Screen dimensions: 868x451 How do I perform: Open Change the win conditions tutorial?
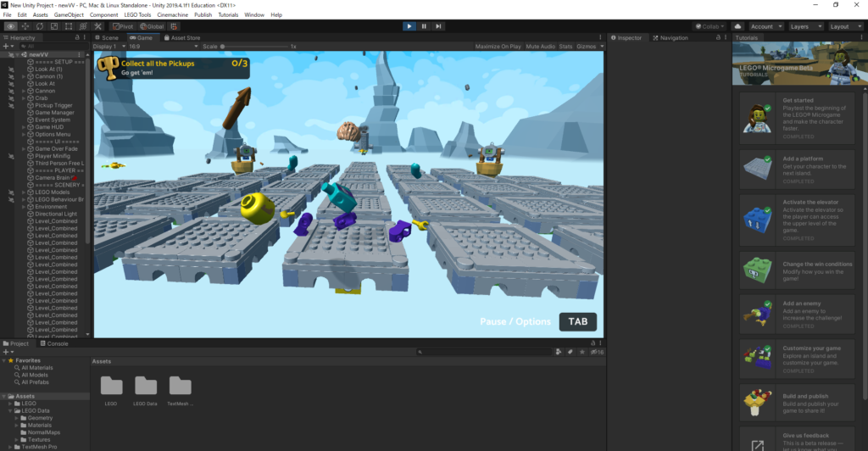tap(797, 270)
